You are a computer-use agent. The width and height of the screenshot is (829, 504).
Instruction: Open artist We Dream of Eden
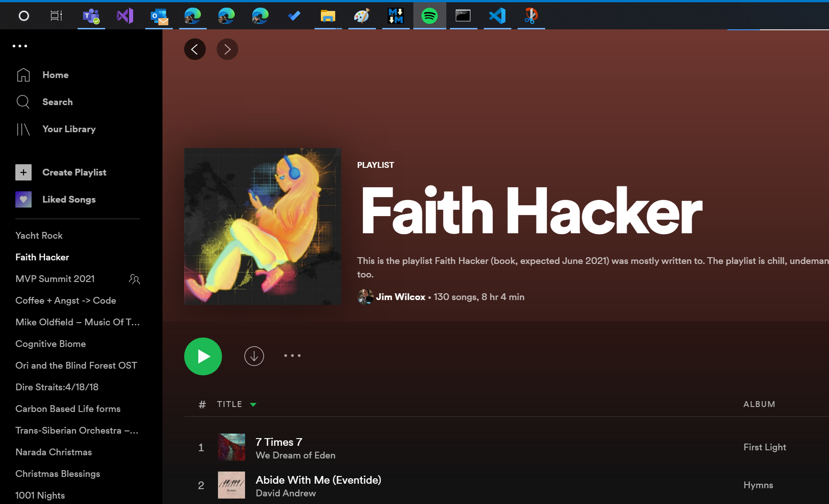[296, 455]
